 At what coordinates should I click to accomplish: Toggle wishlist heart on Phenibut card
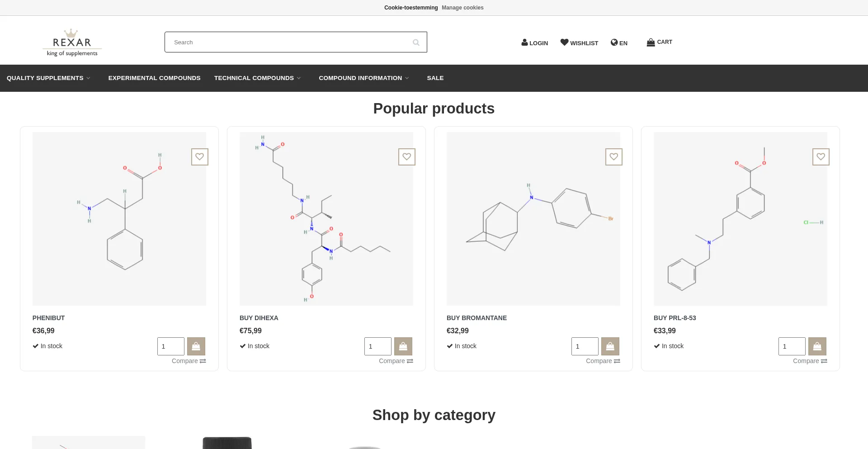click(x=200, y=157)
